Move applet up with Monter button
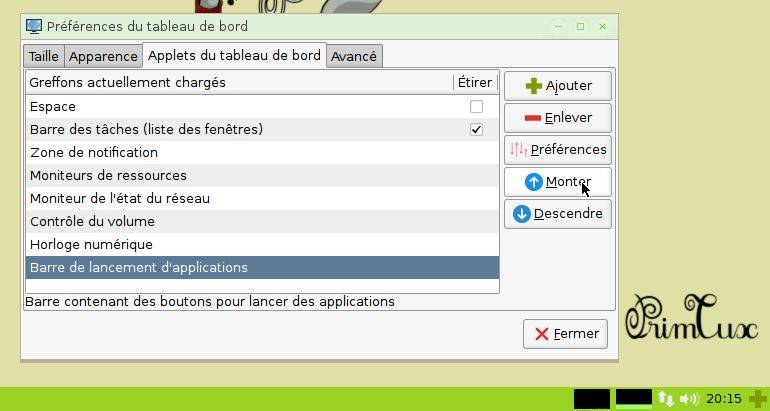This screenshot has height=411, width=770. point(558,182)
